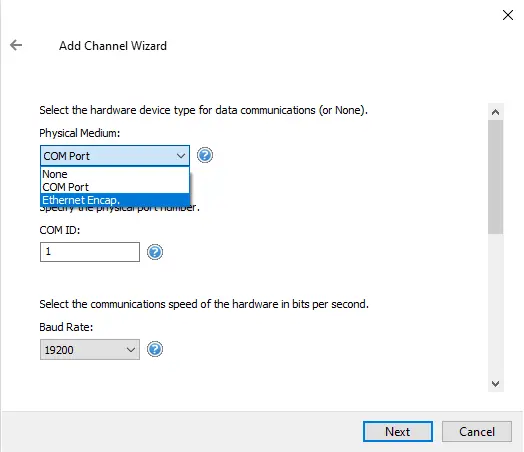Close the Add Channel Wizard window

point(508,15)
